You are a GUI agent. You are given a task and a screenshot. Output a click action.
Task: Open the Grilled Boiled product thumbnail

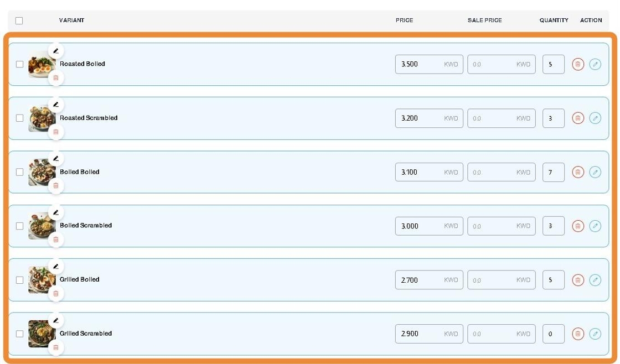coord(42,280)
